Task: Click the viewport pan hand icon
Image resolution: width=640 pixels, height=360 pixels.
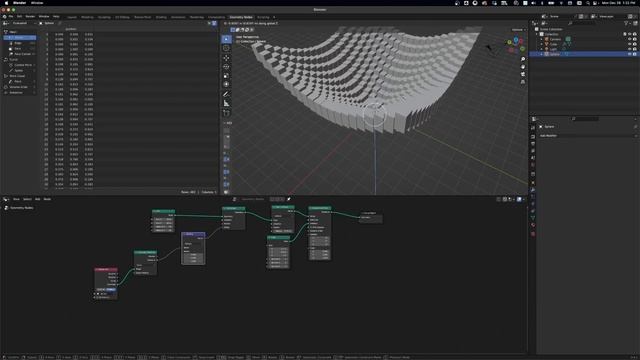Action: [523, 67]
